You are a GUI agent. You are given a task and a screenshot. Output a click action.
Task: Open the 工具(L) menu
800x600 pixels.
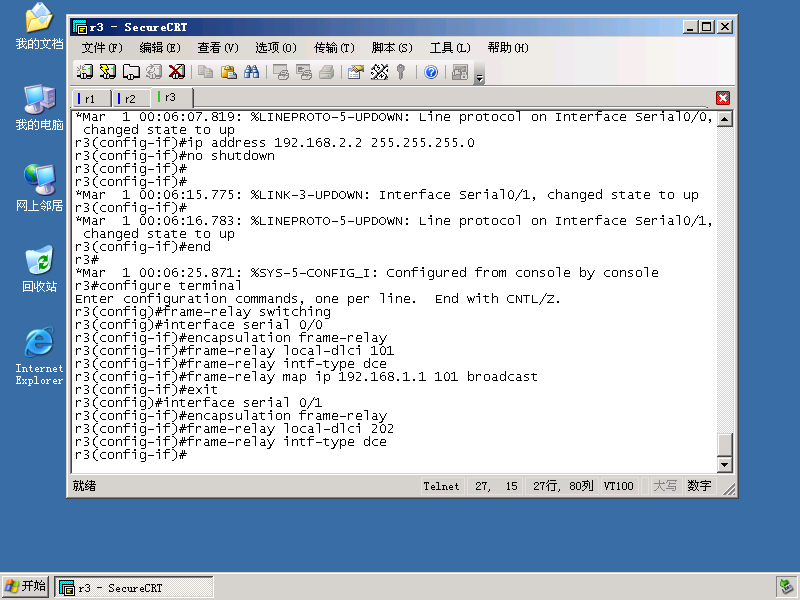point(450,48)
